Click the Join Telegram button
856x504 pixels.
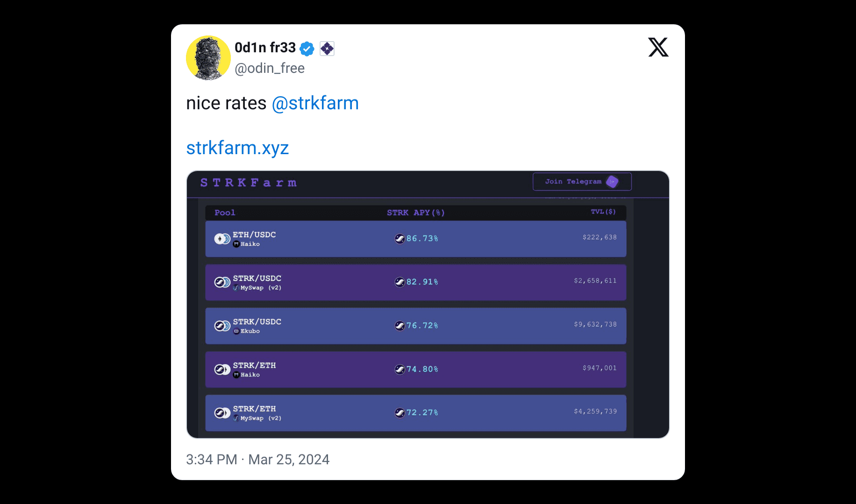pos(582,182)
